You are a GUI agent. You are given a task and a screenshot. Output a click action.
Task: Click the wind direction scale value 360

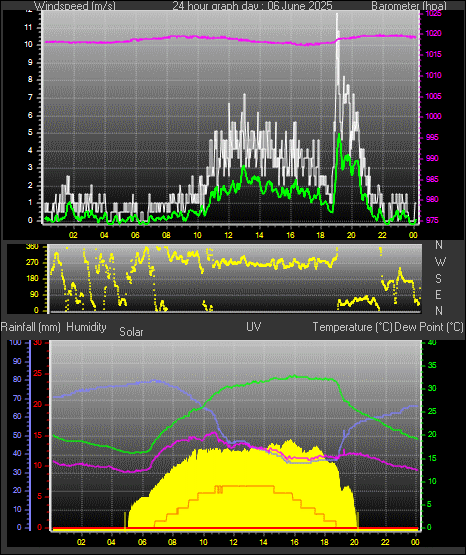tap(32, 247)
